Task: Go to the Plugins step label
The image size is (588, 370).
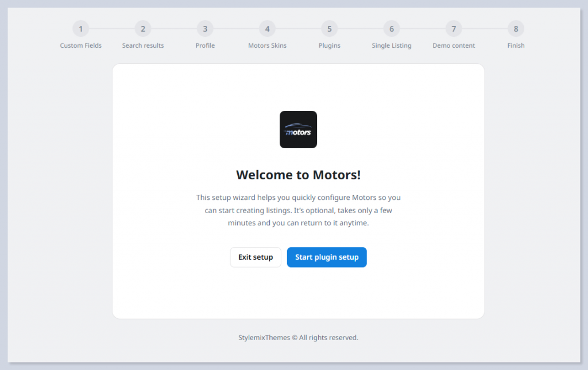Action: point(329,45)
